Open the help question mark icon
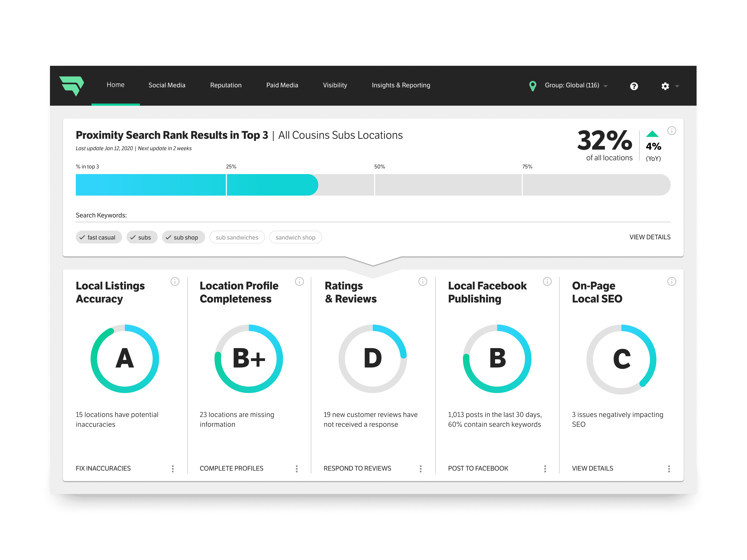 (634, 86)
